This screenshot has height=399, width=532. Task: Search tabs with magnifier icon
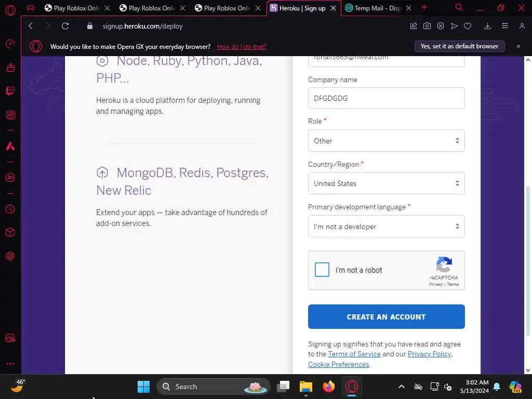[459, 7]
